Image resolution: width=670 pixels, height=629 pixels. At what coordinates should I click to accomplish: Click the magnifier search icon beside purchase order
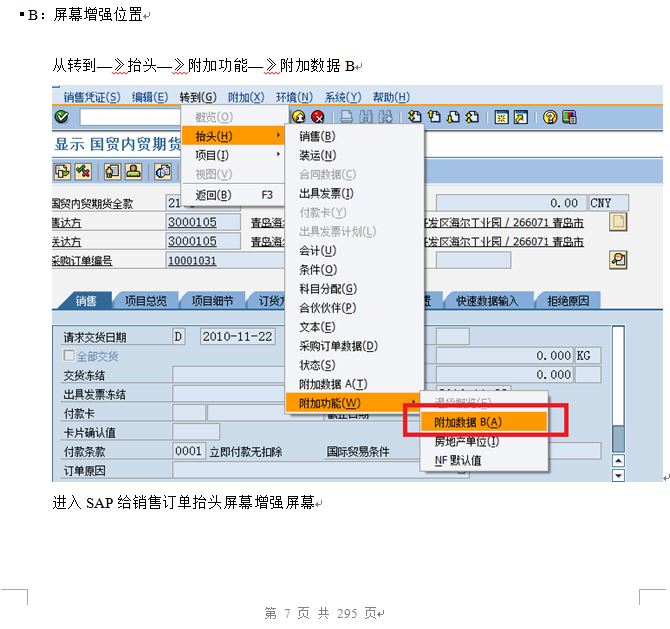(x=618, y=260)
